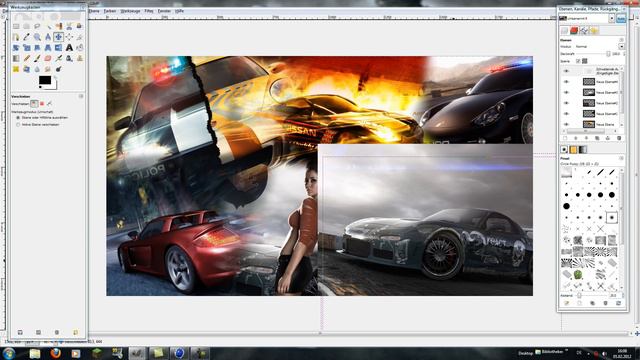
Task: Select the Flip tool
Action: click(x=58, y=47)
